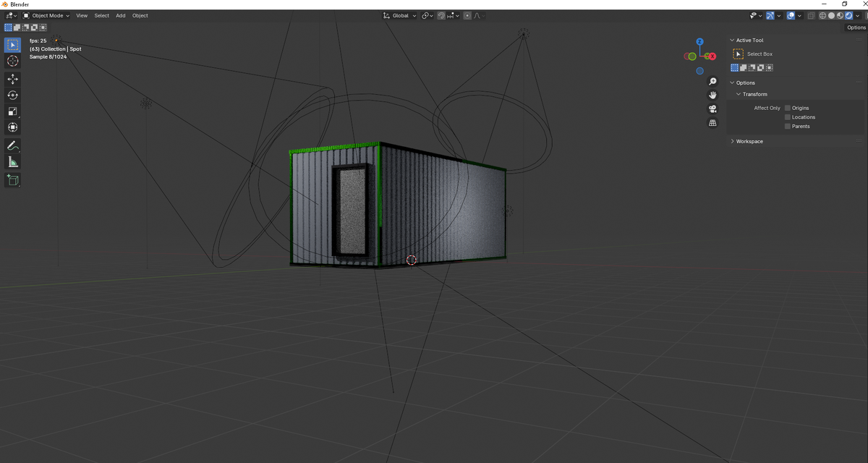This screenshot has width=868, height=463.
Task: Click the Zoom magnifier navigation icon
Action: [x=712, y=82]
